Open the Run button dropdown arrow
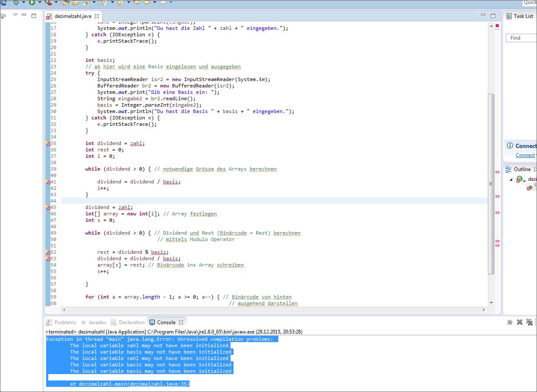This screenshot has height=392, width=537. (40, 3)
